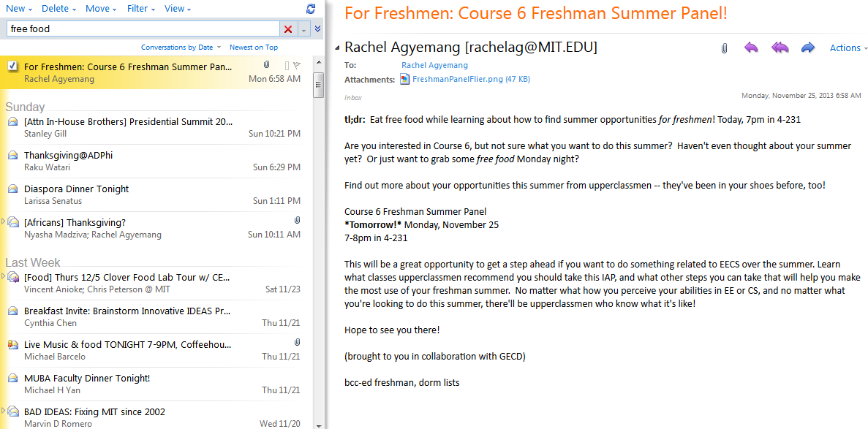
Task: Open the Conversations by Date dropdown
Action: point(181,47)
